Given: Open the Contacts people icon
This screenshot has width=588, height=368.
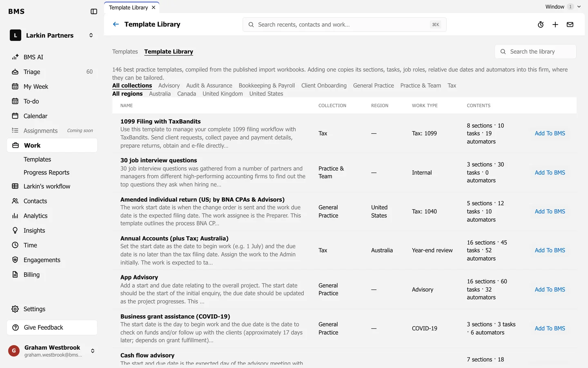Looking at the screenshot, I should 15,201.
